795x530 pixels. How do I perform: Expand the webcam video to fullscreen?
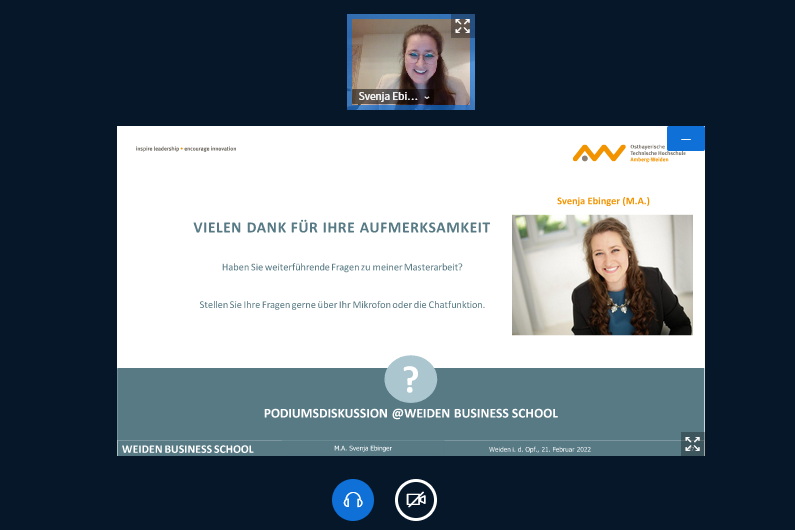click(x=462, y=27)
